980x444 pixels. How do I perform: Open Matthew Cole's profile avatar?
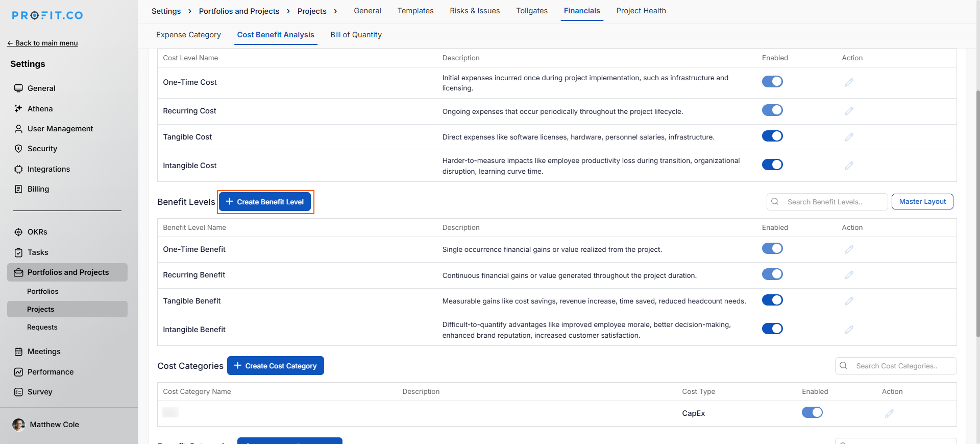18,425
